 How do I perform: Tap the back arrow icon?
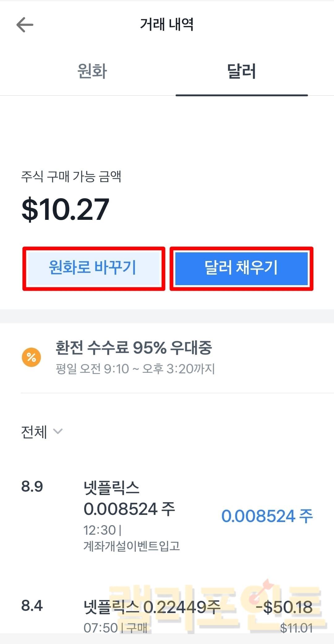25,25
